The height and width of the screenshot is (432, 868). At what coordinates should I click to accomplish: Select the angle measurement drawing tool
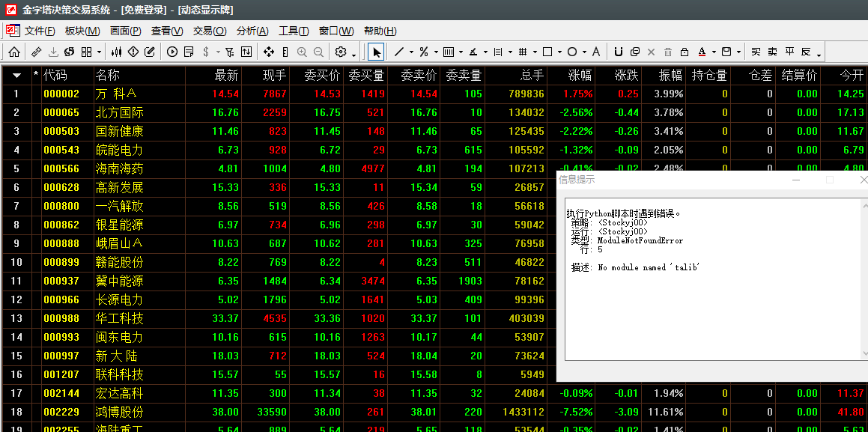[x=473, y=52]
